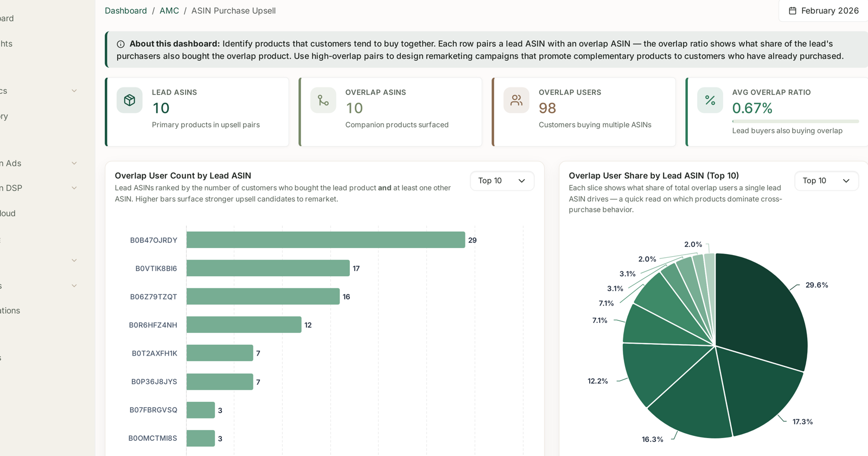Click the box icon on Lead ASINs card
Viewport: 868px width, 456px height.
pyautogui.click(x=130, y=100)
